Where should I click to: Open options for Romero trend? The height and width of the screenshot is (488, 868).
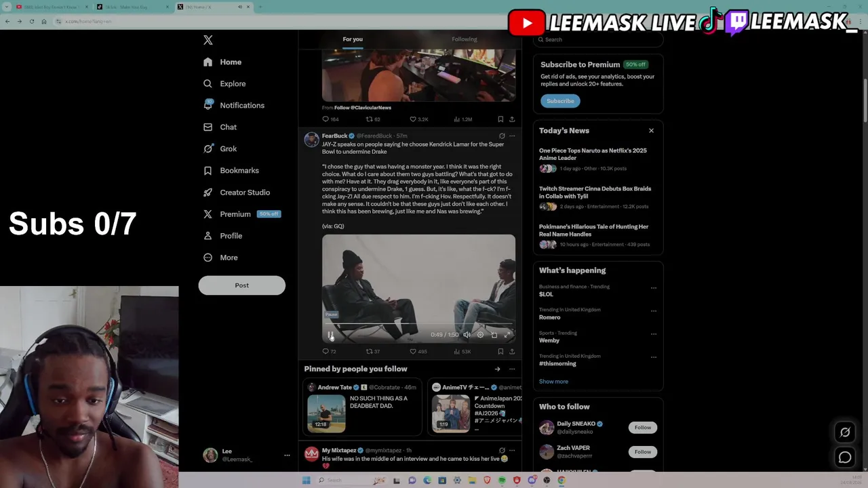tap(654, 310)
